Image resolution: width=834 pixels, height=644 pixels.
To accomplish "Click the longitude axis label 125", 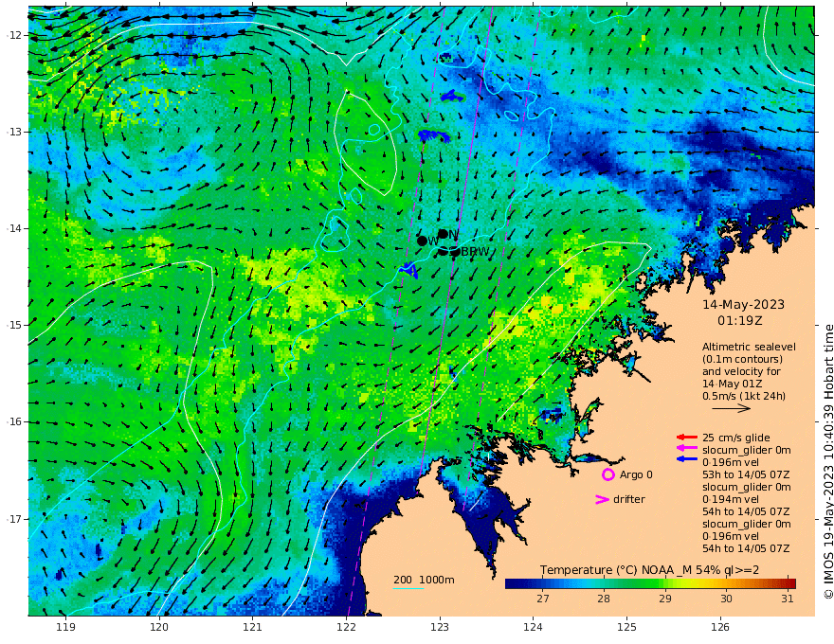I will click(627, 627).
